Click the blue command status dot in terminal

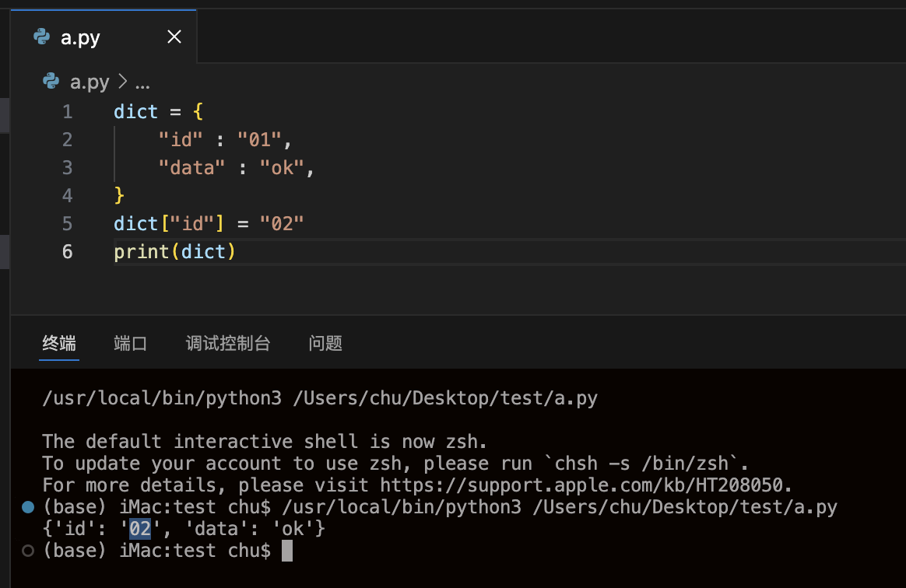(x=28, y=507)
